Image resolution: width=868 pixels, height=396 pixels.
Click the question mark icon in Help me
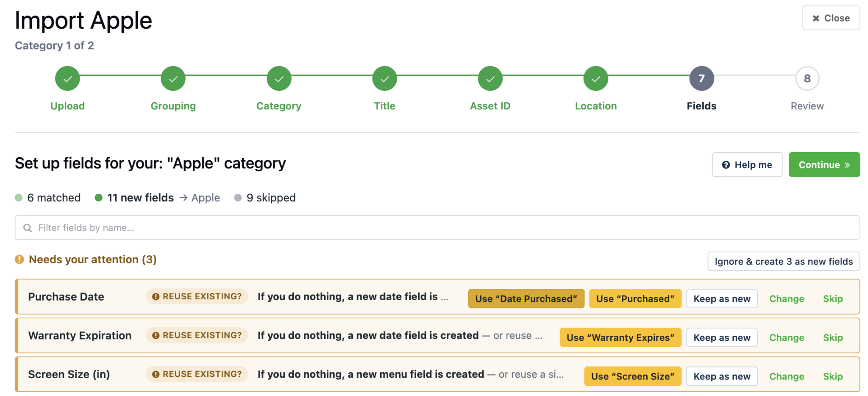pyautogui.click(x=726, y=165)
